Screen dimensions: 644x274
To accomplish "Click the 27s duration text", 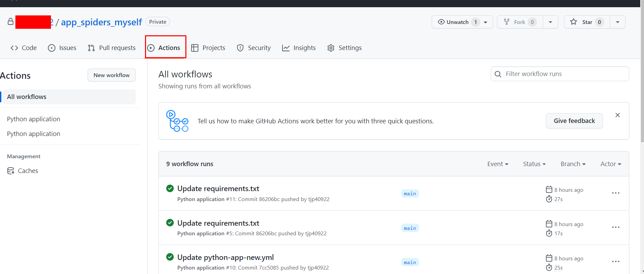I will [558, 199].
